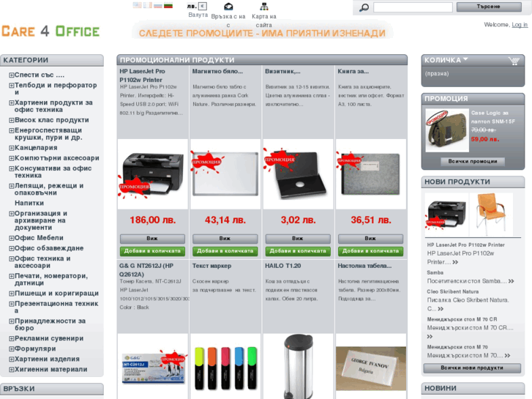Expand the Спести със category
Image resolution: width=532 pixels, height=399 pixels.
point(12,75)
